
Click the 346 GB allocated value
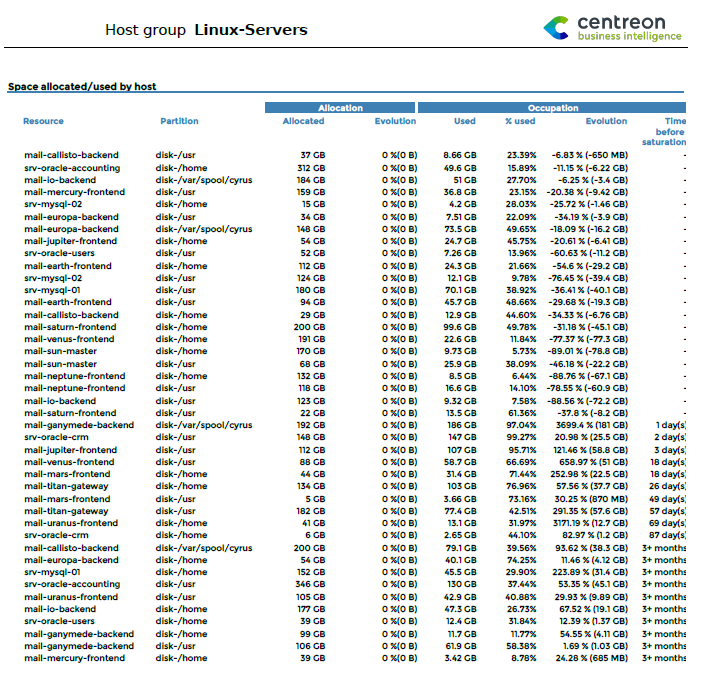tap(311, 585)
